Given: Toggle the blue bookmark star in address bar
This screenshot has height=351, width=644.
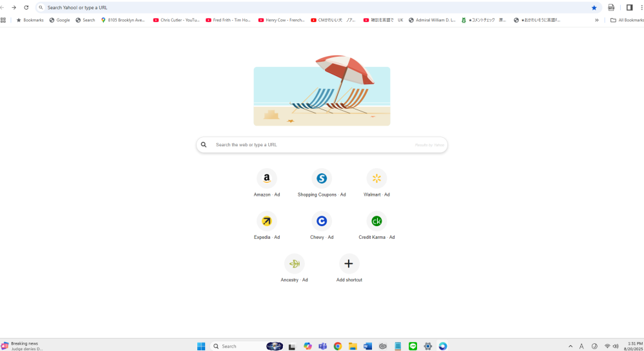Looking at the screenshot, I should (x=594, y=7).
